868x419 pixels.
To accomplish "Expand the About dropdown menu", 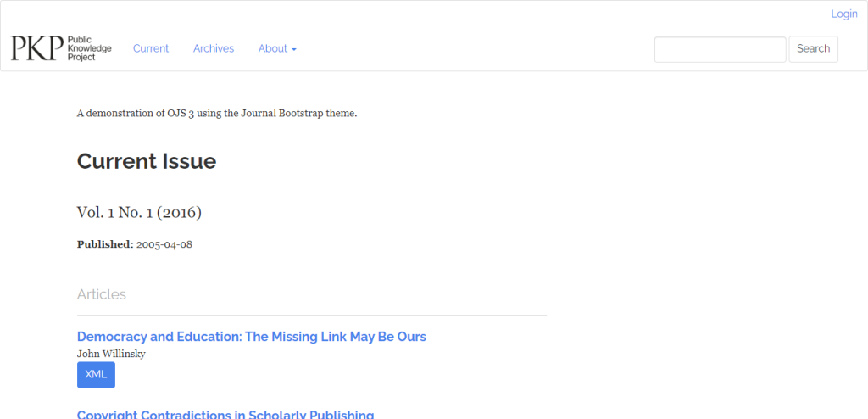I will [273, 48].
